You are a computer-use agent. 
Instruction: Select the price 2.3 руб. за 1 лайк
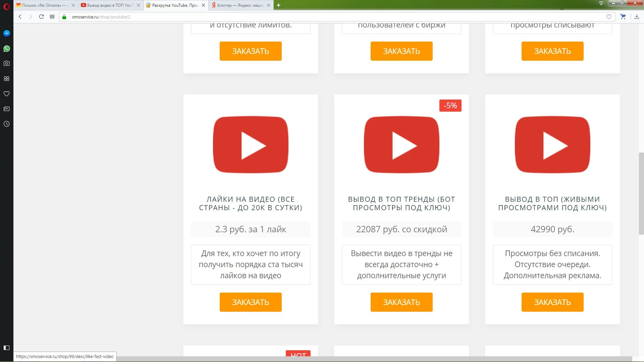251,229
